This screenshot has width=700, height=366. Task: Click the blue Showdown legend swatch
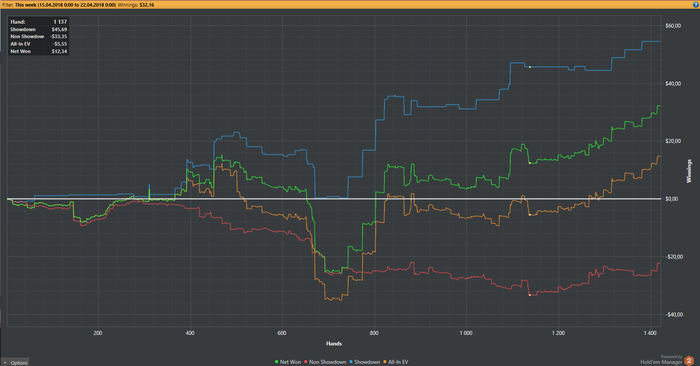(351, 362)
